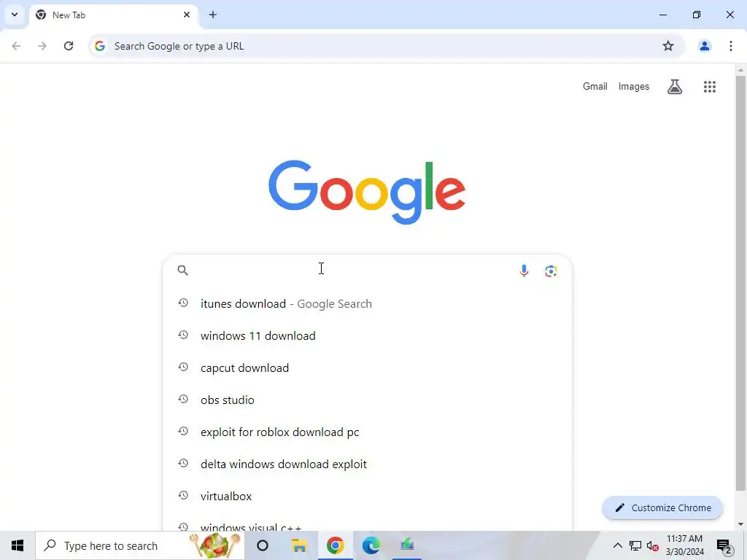Open the Chrome three-dot menu
Image resolution: width=747 pixels, height=560 pixels.
(x=731, y=46)
